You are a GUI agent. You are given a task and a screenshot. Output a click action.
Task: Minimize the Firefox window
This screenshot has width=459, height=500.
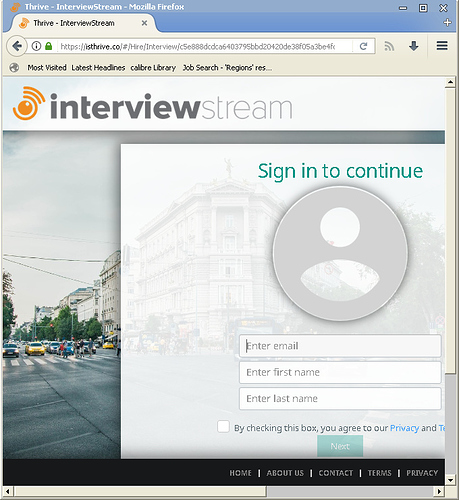coord(403,8)
